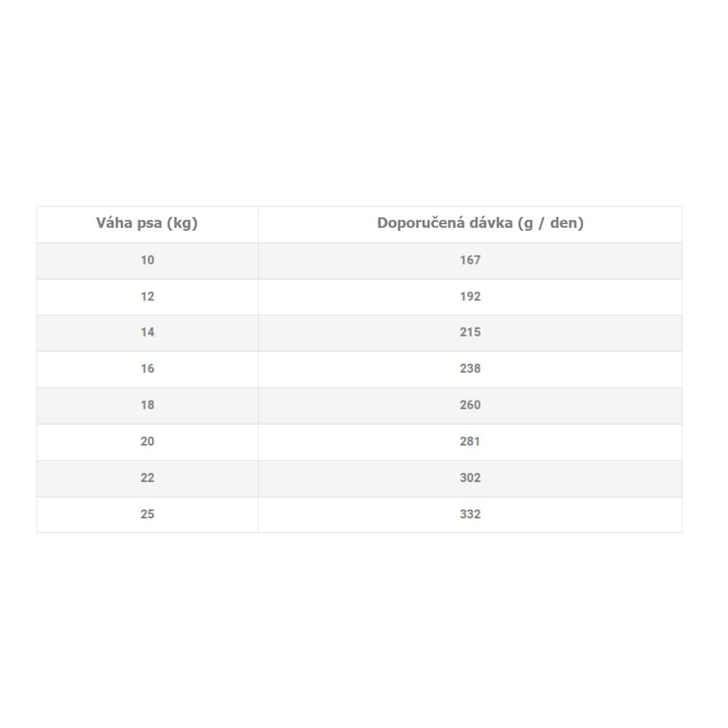Click the weight value 18
Screen dimensions: 728x728
pyautogui.click(x=148, y=405)
